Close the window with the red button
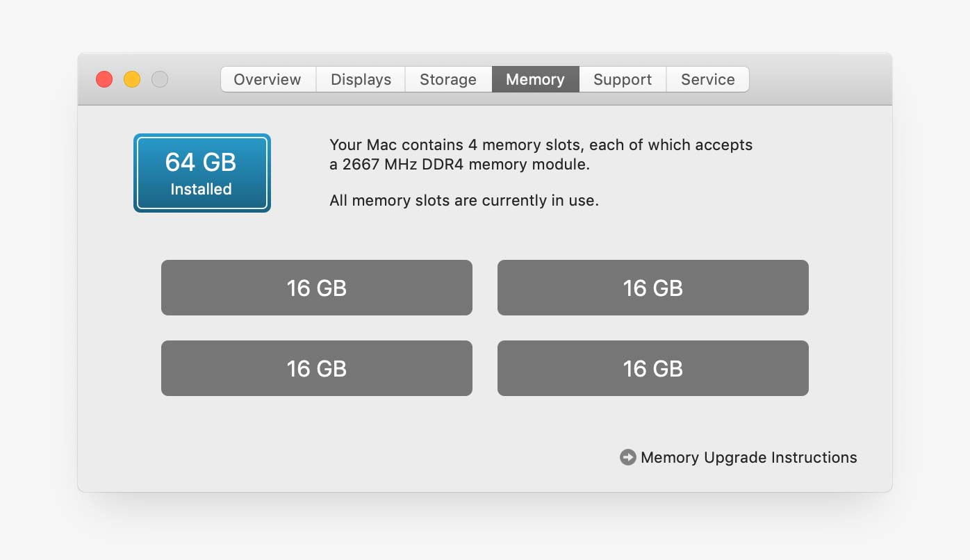 (104, 79)
